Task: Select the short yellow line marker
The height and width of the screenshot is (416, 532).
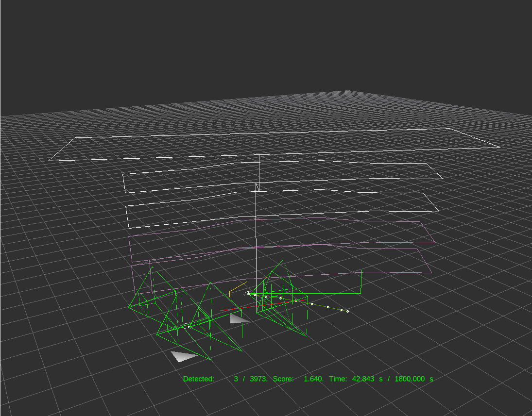Action: (238, 288)
